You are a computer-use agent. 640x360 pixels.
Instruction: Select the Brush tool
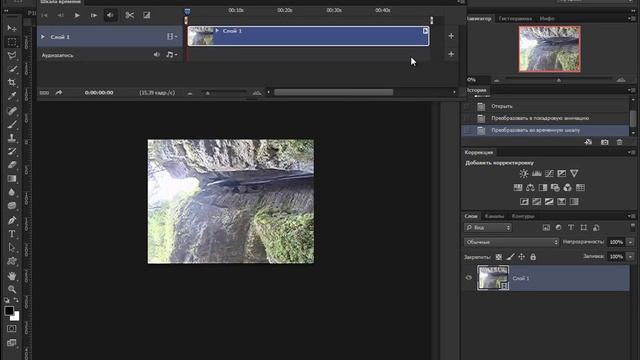[x=12, y=124]
